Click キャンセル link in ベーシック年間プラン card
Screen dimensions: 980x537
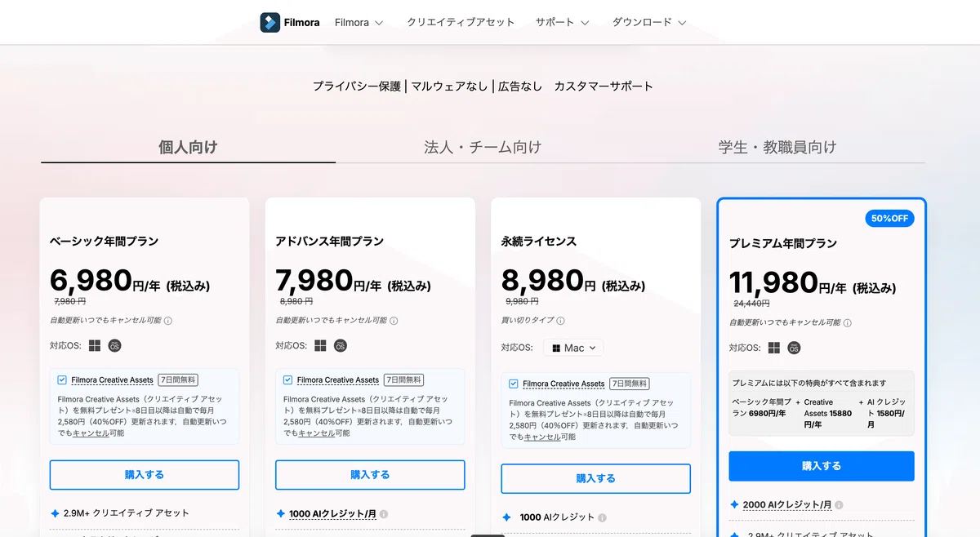click(91, 433)
